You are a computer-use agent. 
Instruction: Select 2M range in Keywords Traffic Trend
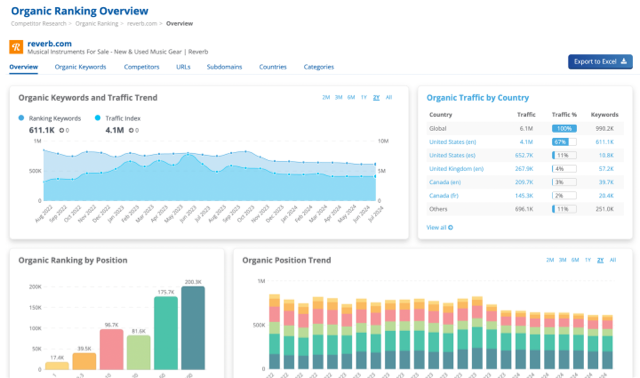tap(326, 97)
